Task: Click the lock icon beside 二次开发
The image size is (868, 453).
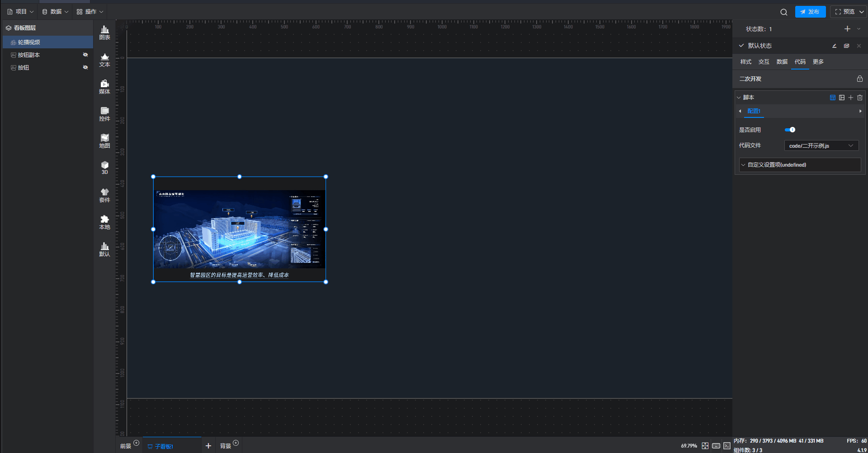Action: pyautogui.click(x=859, y=79)
